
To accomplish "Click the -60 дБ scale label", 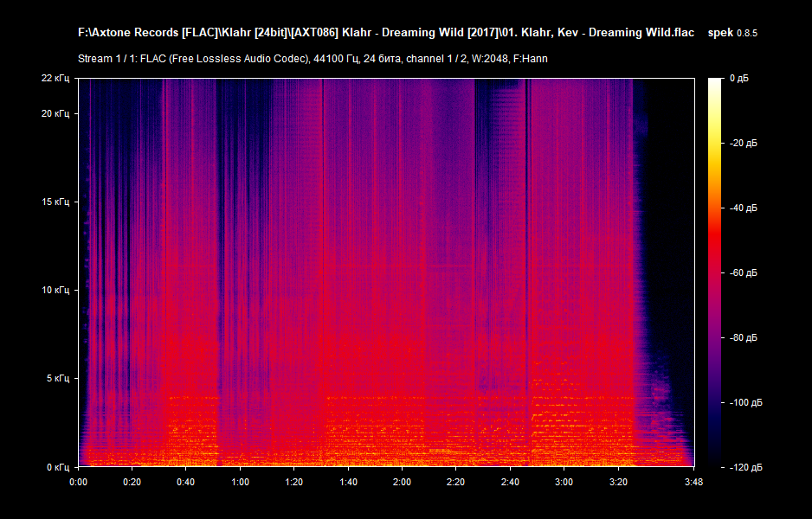I will [x=743, y=272].
